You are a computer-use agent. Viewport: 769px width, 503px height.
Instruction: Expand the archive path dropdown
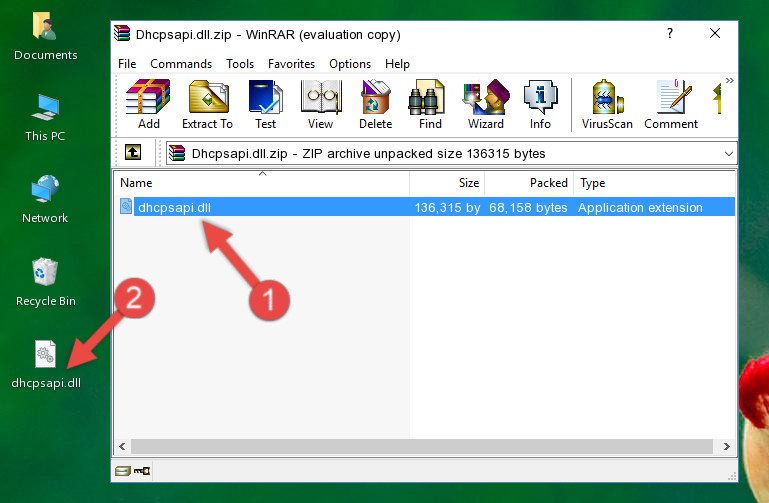[x=729, y=153]
